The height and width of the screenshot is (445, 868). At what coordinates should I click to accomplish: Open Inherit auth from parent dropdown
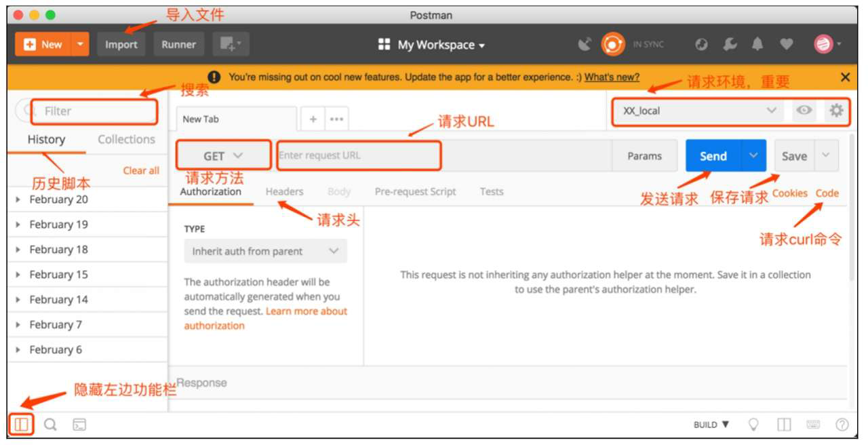pyautogui.click(x=265, y=251)
